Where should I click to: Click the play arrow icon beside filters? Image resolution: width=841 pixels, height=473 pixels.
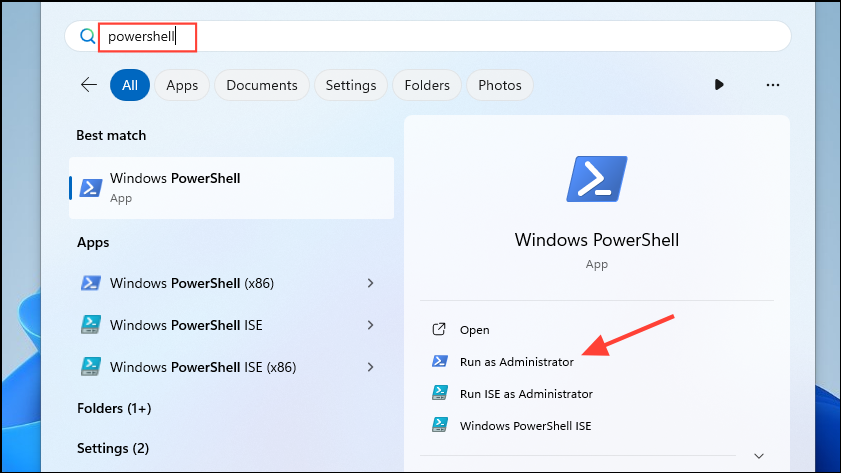[719, 85]
